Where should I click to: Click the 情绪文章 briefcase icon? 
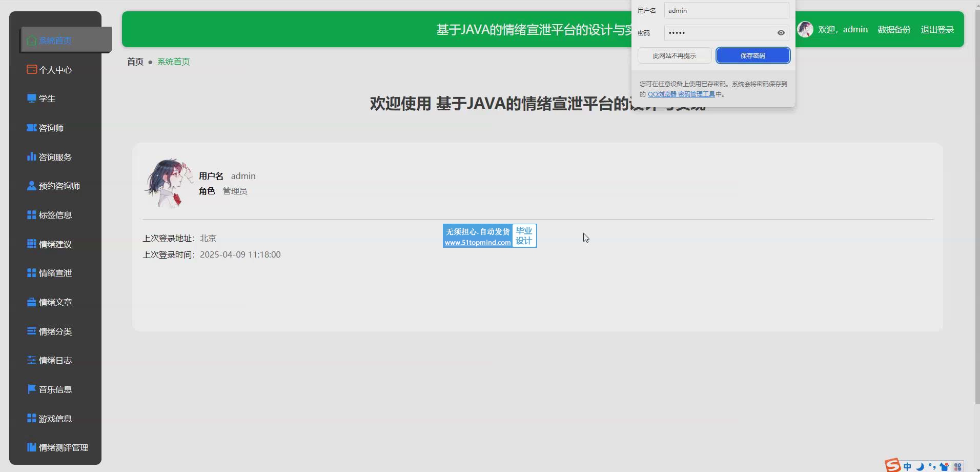31,302
